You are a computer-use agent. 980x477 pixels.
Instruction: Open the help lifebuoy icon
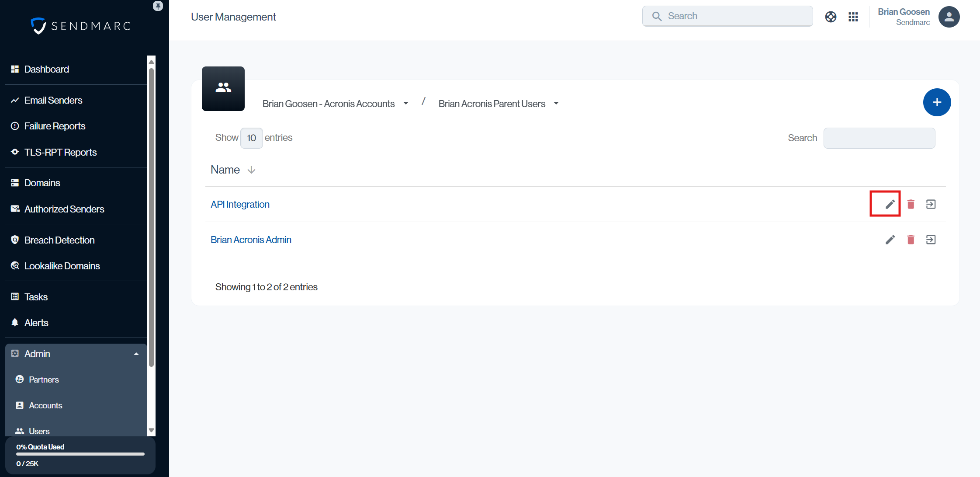click(x=831, y=17)
